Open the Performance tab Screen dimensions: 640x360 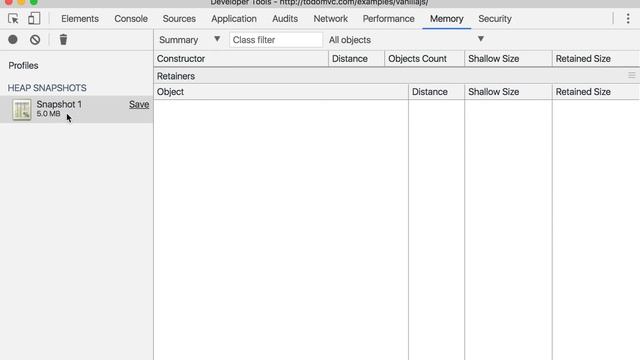389,19
